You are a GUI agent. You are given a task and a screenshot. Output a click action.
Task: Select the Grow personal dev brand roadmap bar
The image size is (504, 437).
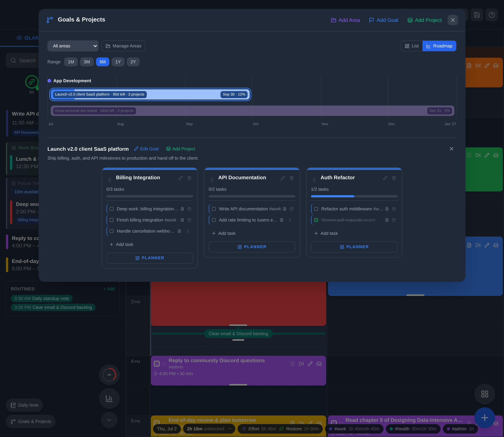coord(252,111)
